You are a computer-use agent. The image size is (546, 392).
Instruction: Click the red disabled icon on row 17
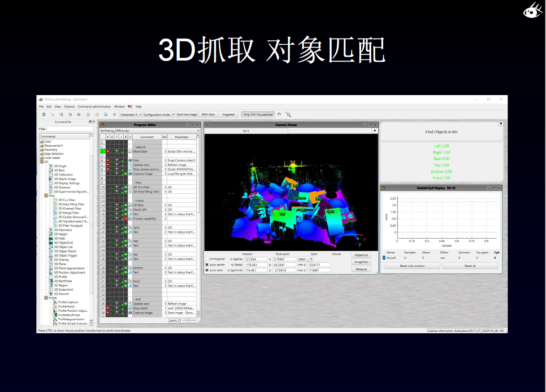point(125,218)
